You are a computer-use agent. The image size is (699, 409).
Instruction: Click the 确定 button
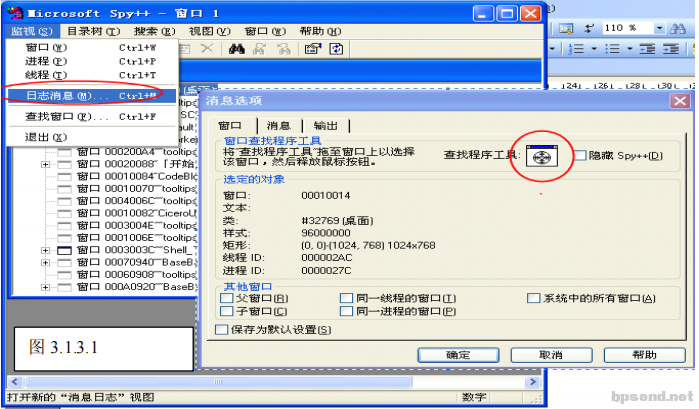pyautogui.click(x=458, y=355)
